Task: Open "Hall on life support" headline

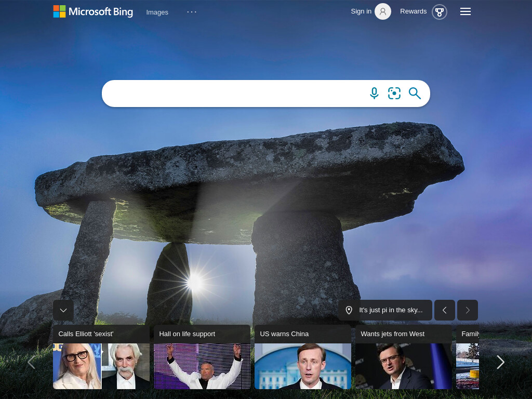Action: [187, 334]
